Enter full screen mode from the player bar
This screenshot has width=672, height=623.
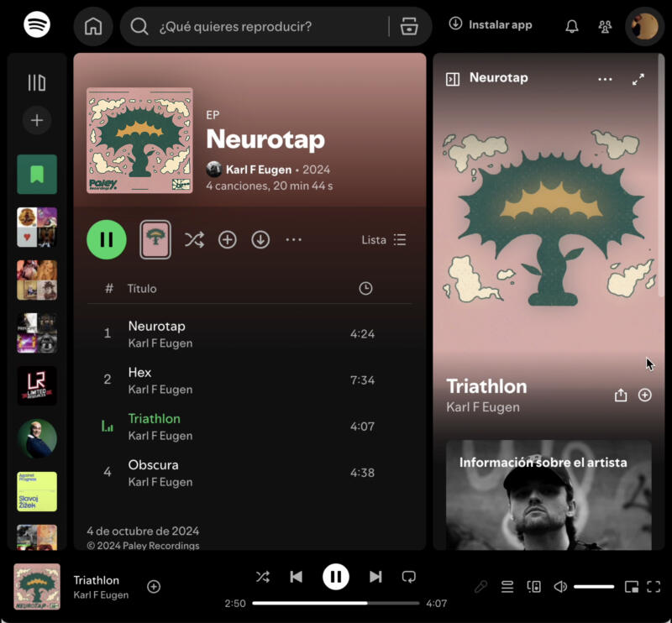pos(654,587)
